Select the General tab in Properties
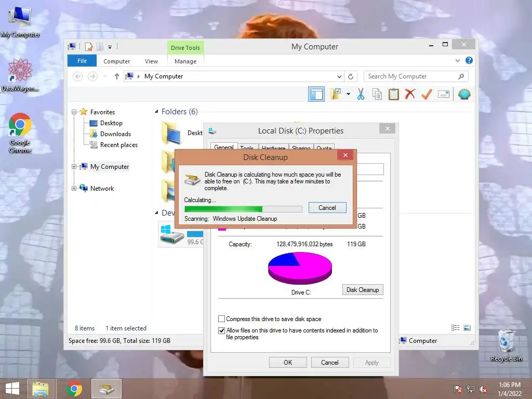The width and height of the screenshot is (532, 399). 224,147
